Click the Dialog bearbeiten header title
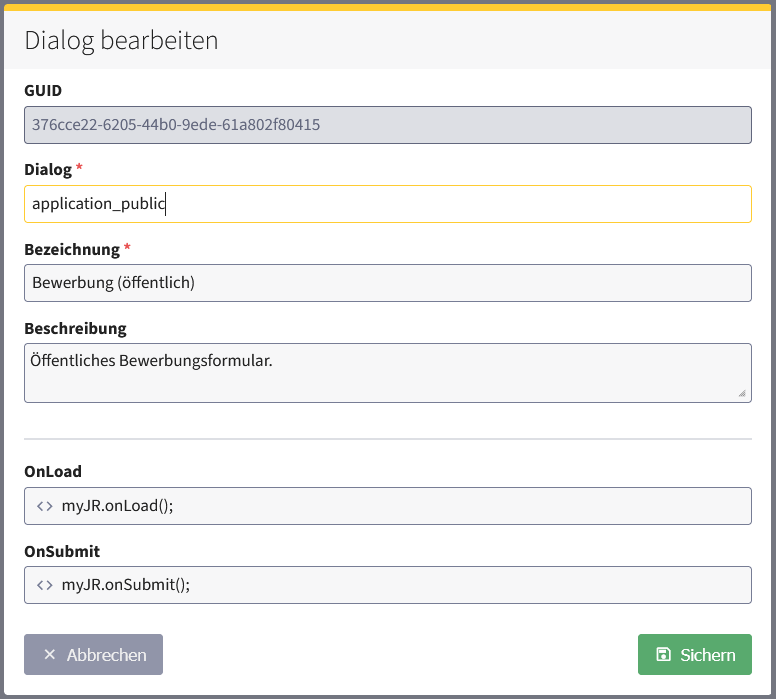Screen dimensions: 776x699 point(121,40)
